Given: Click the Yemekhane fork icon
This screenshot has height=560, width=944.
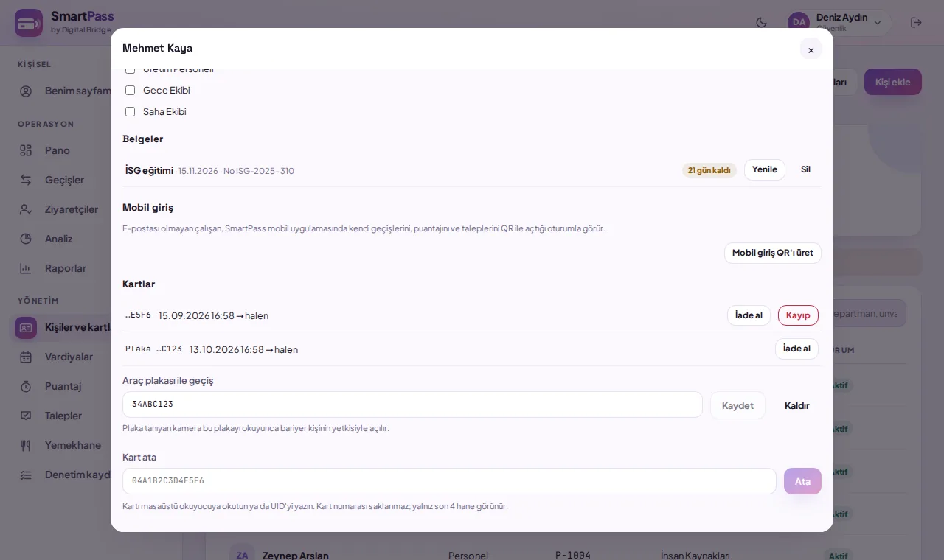Looking at the screenshot, I should (26, 445).
